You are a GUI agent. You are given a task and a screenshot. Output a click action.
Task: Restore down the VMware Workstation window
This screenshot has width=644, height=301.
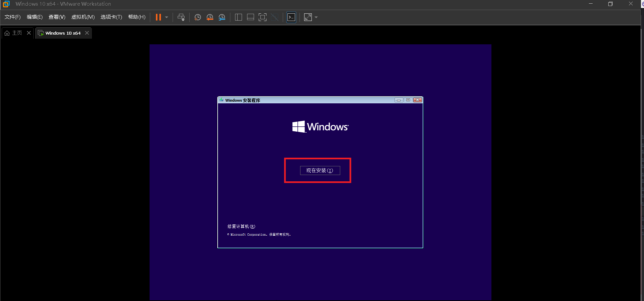click(610, 4)
